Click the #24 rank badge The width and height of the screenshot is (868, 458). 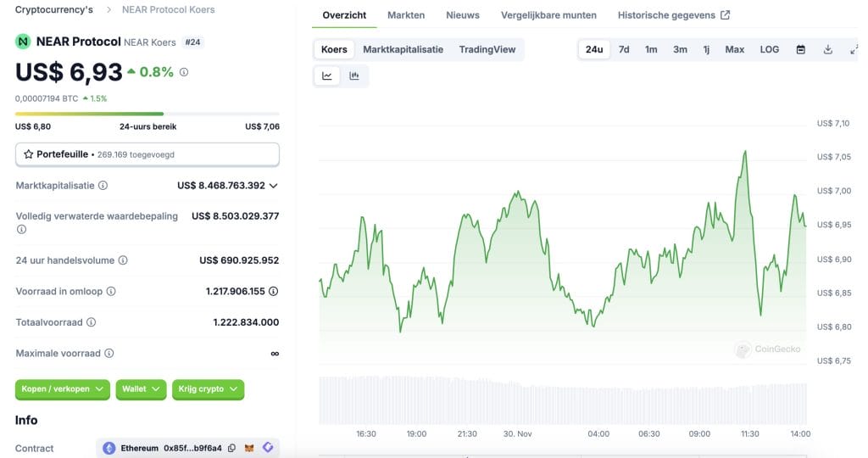coord(192,42)
